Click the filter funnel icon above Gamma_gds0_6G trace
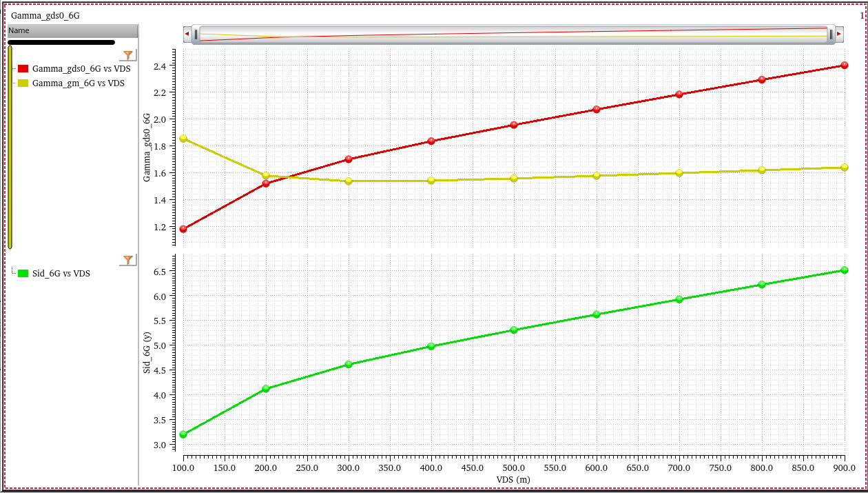868x493 pixels. pyautogui.click(x=128, y=55)
